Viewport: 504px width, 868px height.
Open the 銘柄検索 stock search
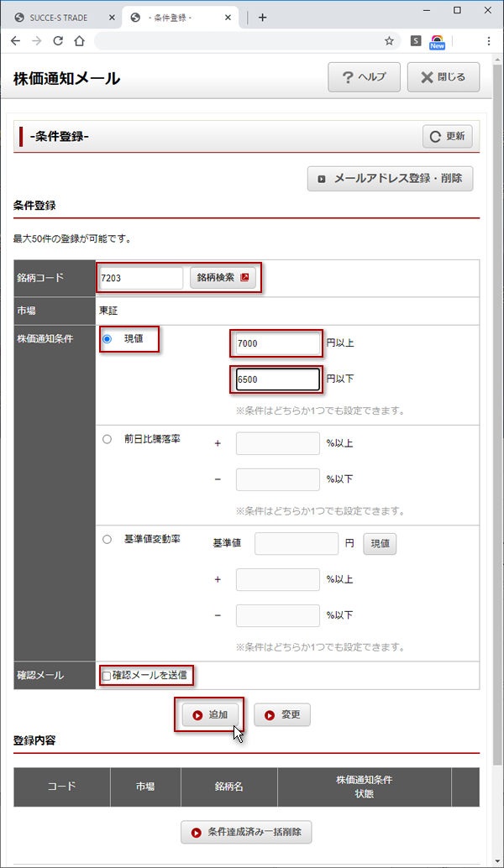tap(223, 277)
